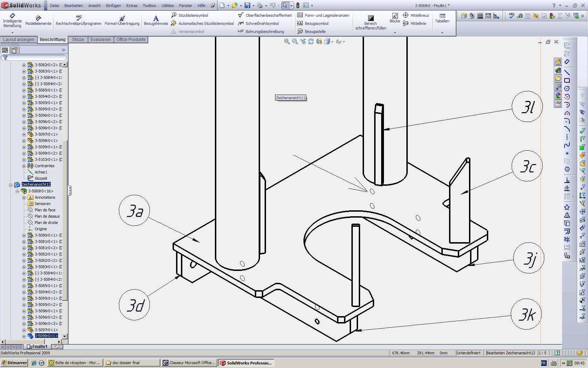Screen dimensions: 588x368
Task: Open Modellelemente annotation tool
Action: 38,20
